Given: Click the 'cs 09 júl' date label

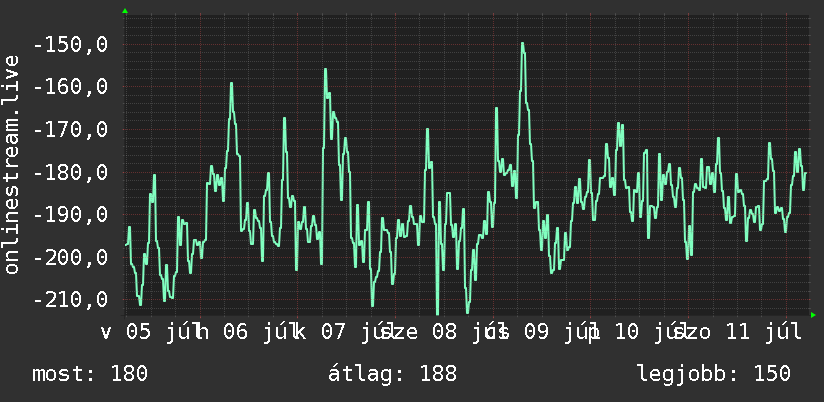Looking at the screenshot, I should pos(541,332).
